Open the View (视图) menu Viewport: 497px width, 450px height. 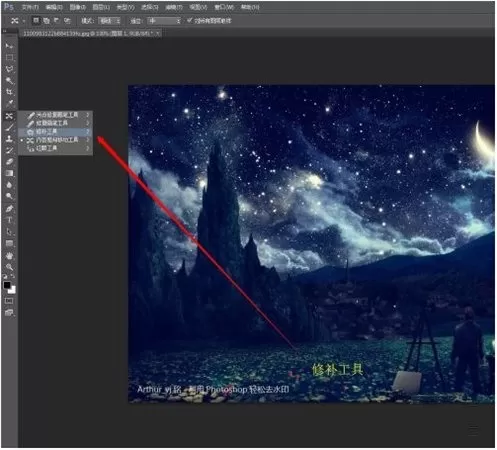(198, 7)
